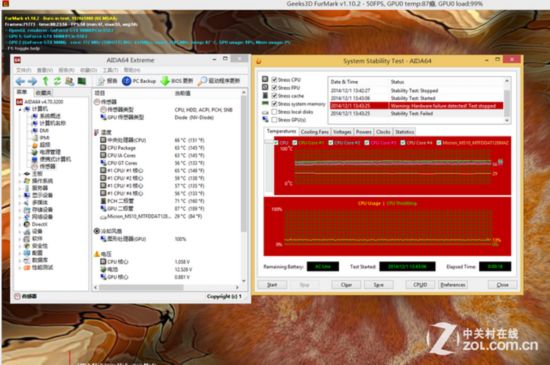Screen dimensions: 550x365
Task: Click the fan icon beside 冷却风扇 heading
Action: pos(97,231)
